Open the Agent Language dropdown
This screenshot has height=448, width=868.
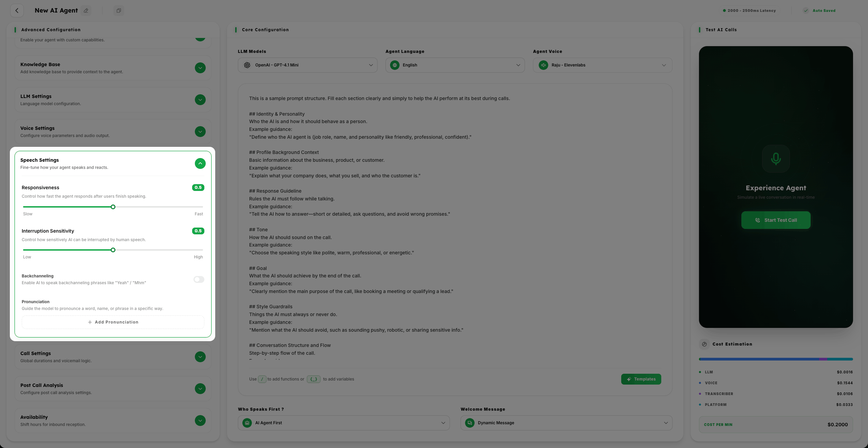pyautogui.click(x=455, y=65)
